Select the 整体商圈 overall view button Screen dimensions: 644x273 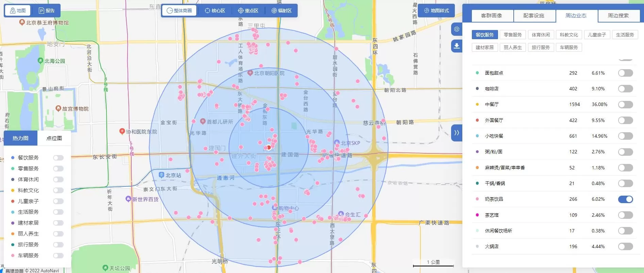click(179, 11)
